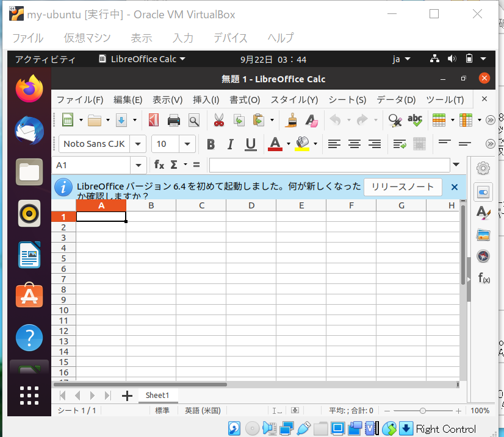Open the Name Box dropdown arrow
This screenshot has width=504, height=437.
click(139, 165)
